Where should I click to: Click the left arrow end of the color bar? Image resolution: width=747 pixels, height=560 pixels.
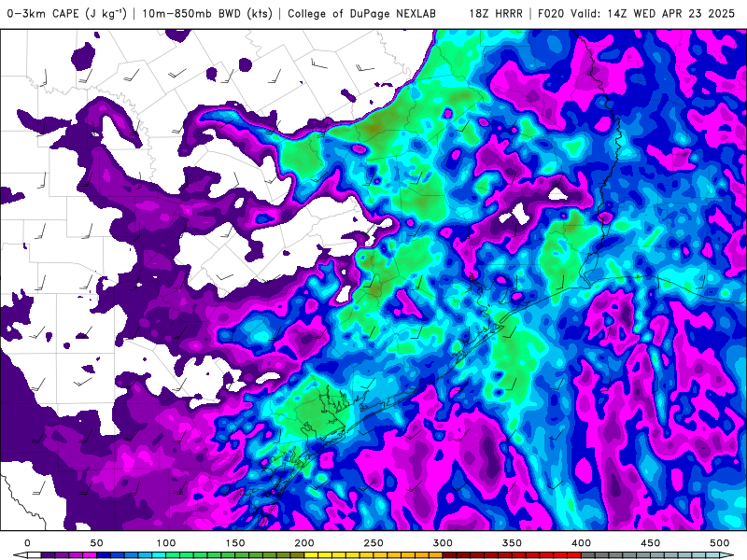[21, 555]
